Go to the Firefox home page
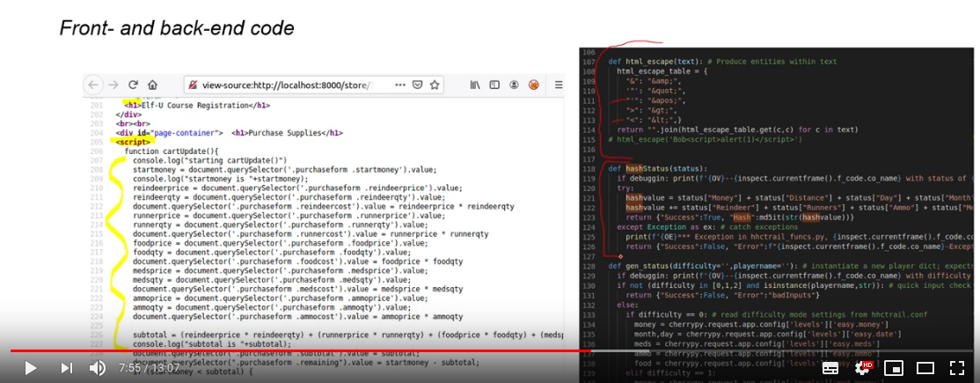 coord(152,85)
